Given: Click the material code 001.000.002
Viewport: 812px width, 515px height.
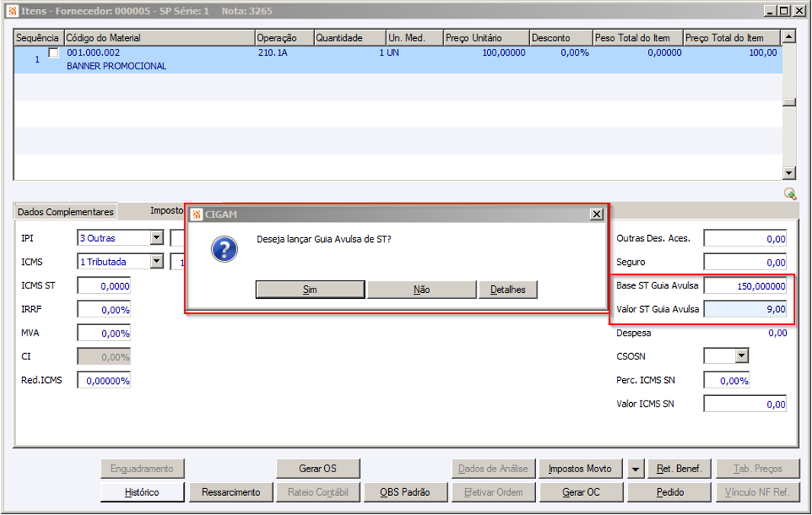Looking at the screenshot, I should (x=93, y=53).
